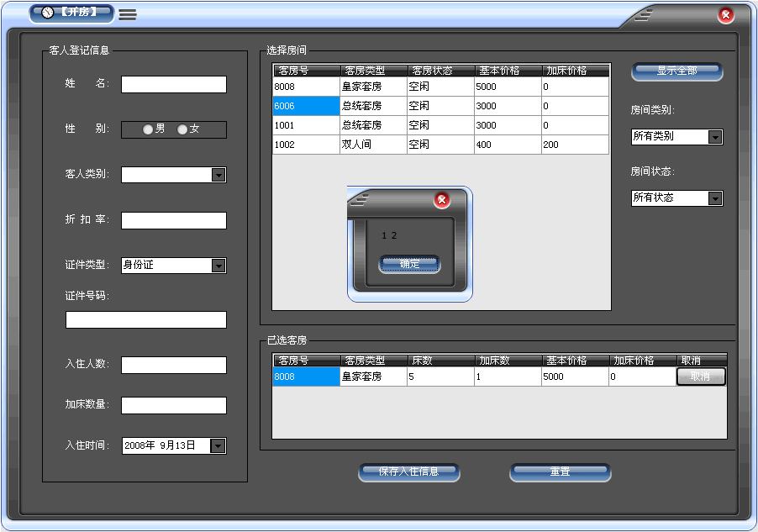The image size is (758, 532).
Task: Expand the 客人类别 dropdown
Action: [x=218, y=175]
